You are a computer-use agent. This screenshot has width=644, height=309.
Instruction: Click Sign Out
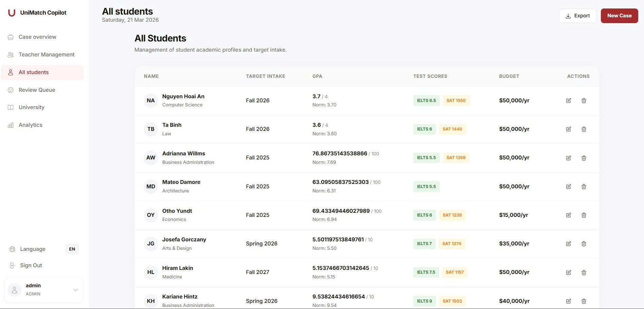(31, 265)
